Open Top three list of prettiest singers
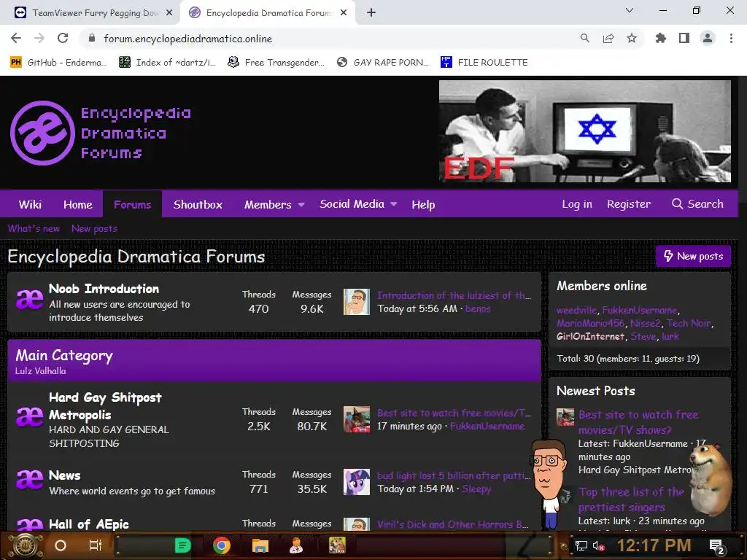Viewport: 747px width, 560px height. pyautogui.click(x=631, y=499)
